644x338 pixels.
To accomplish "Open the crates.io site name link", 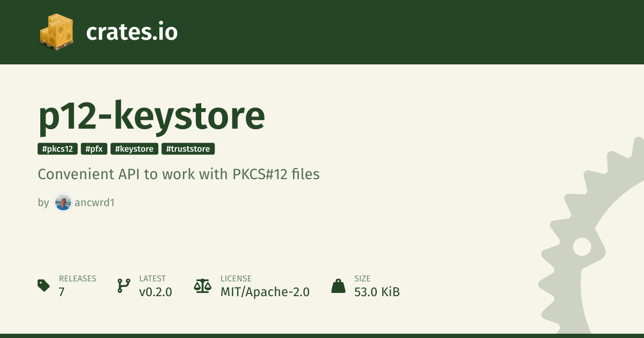I will (x=131, y=32).
